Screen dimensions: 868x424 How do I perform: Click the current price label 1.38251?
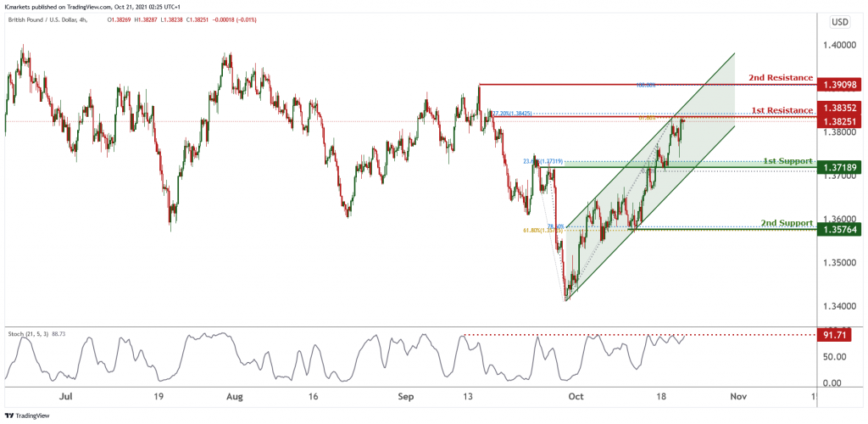coord(840,120)
